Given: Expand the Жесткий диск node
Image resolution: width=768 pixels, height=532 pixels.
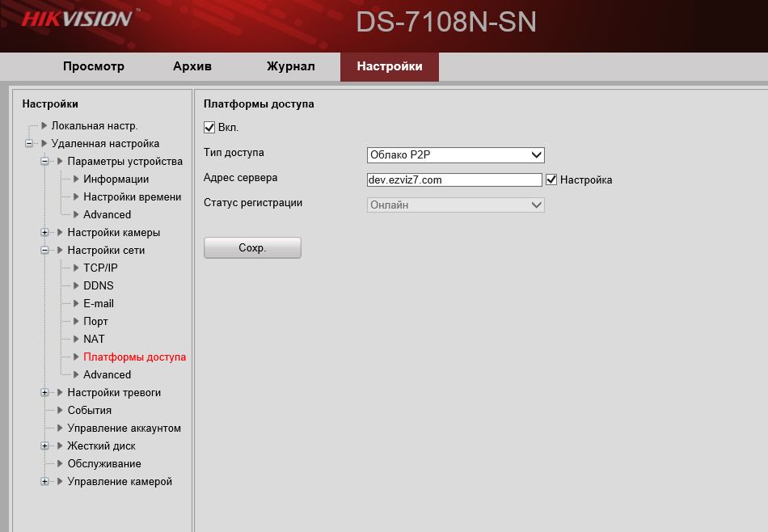Looking at the screenshot, I should click(44, 445).
